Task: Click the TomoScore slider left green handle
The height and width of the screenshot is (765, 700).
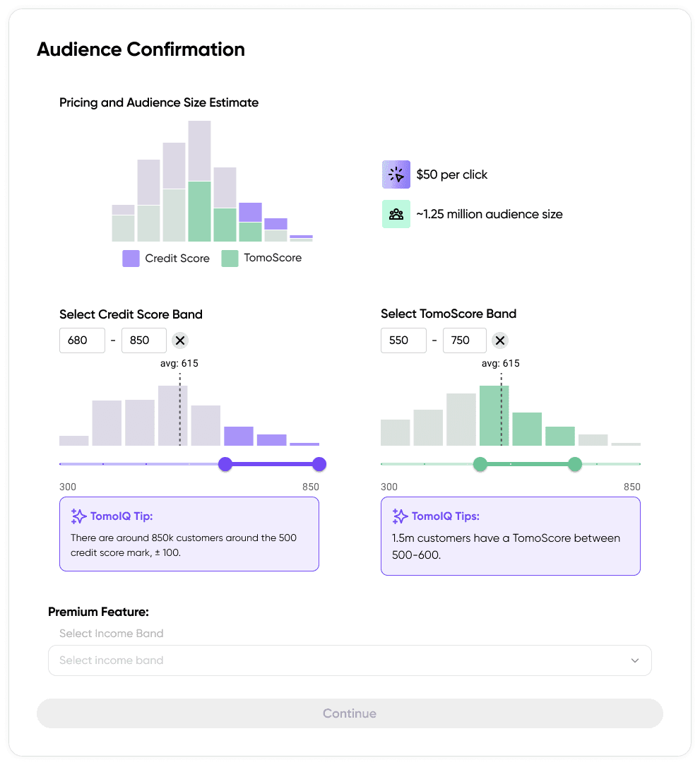Action: [480, 464]
